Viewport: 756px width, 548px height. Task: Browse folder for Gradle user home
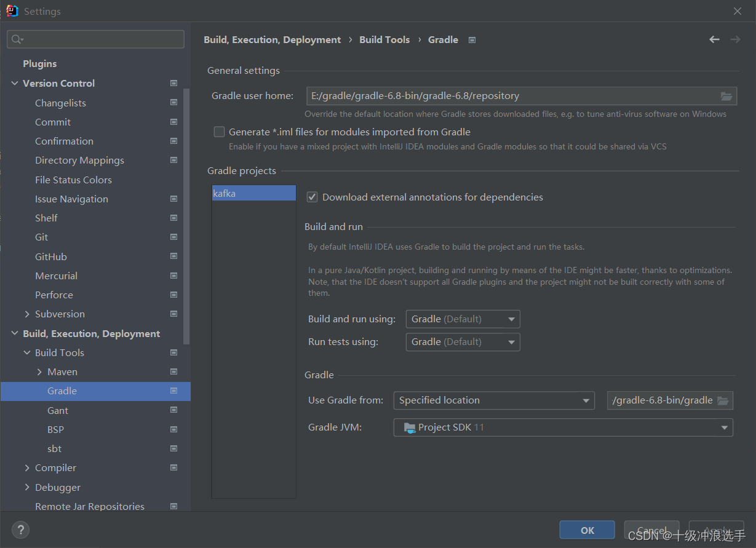tap(726, 96)
